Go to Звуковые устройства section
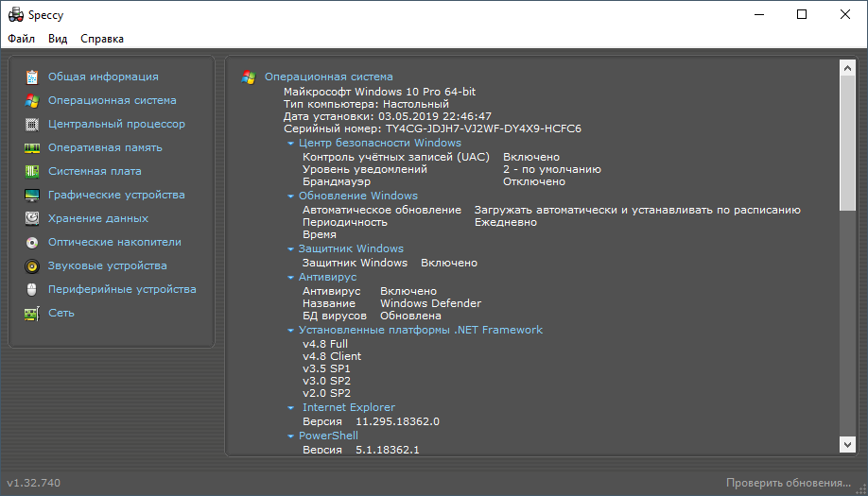Image resolution: width=868 pixels, height=496 pixels. click(x=108, y=265)
